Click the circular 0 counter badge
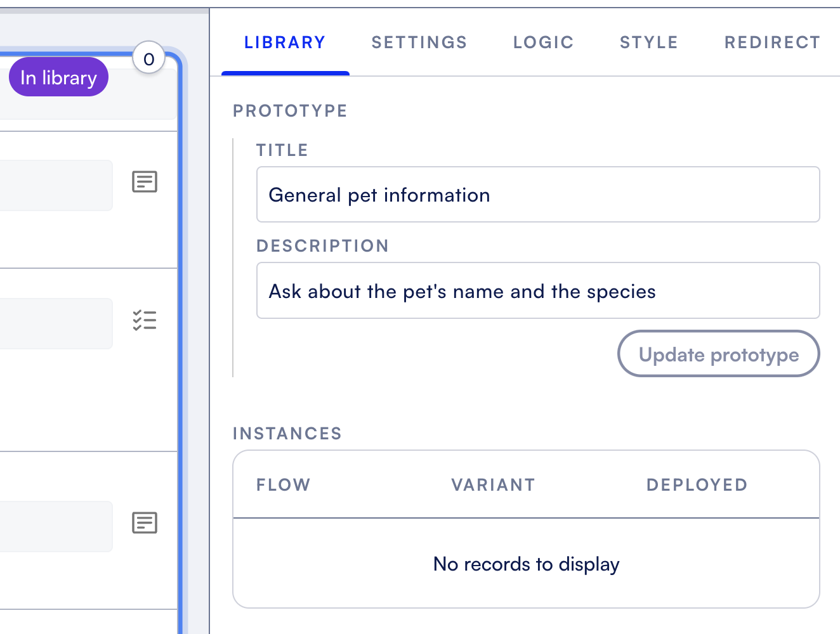 (x=149, y=59)
